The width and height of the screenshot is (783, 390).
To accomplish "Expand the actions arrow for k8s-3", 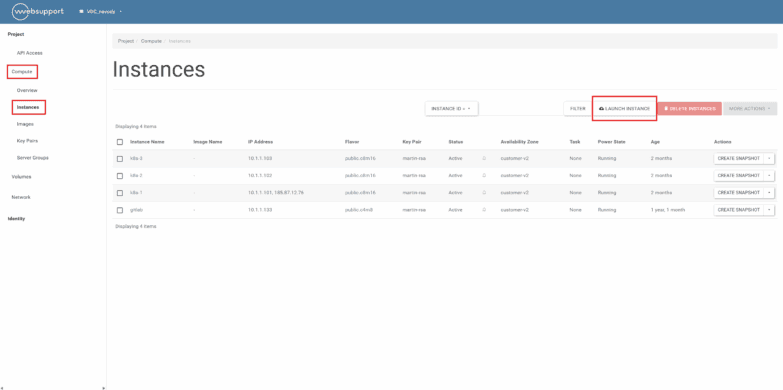I will (x=769, y=158).
